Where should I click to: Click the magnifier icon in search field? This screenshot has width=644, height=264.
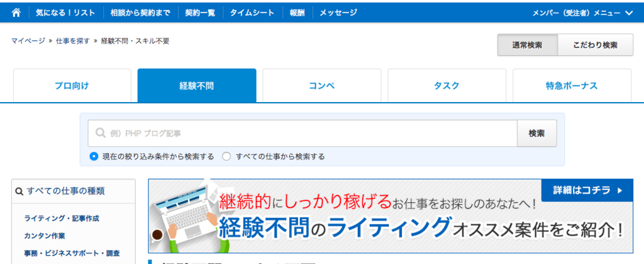point(101,133)
